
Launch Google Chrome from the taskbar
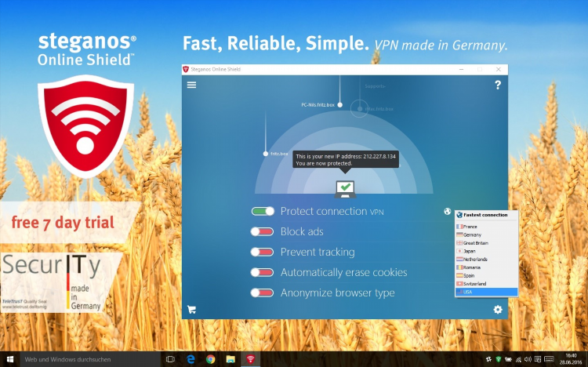coord(211,359)
